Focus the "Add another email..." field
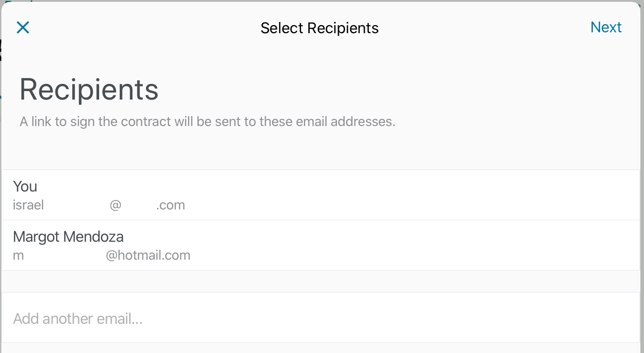Screen dimensions: 644x353 click(x=78, y=318)
